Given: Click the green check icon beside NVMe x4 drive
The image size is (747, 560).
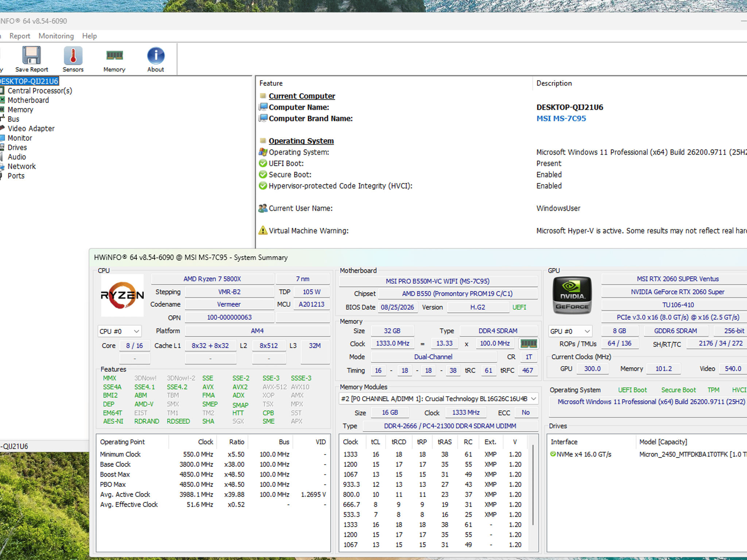Looking at the screenshot, I should coord(553,454).
